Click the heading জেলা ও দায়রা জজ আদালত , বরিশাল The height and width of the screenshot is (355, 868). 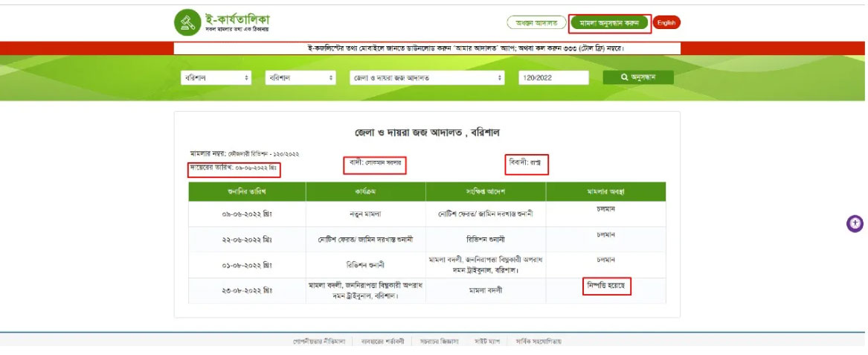(427, 133)
